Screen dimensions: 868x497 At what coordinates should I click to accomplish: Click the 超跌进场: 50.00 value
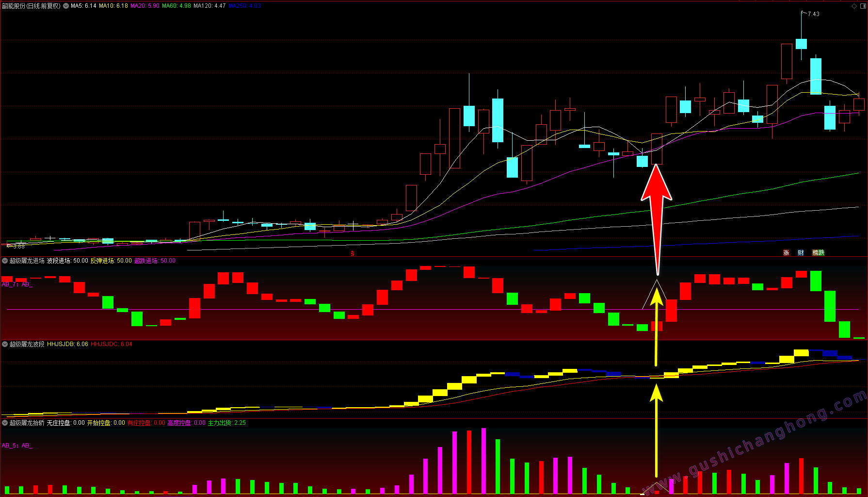click(x=155, y=261)
